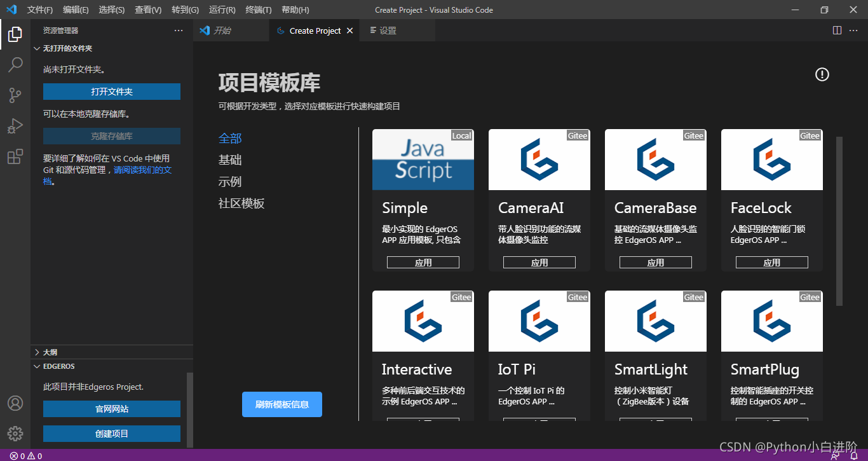
Task: Select the FaceLock template logo
Action: click(772, 160)
